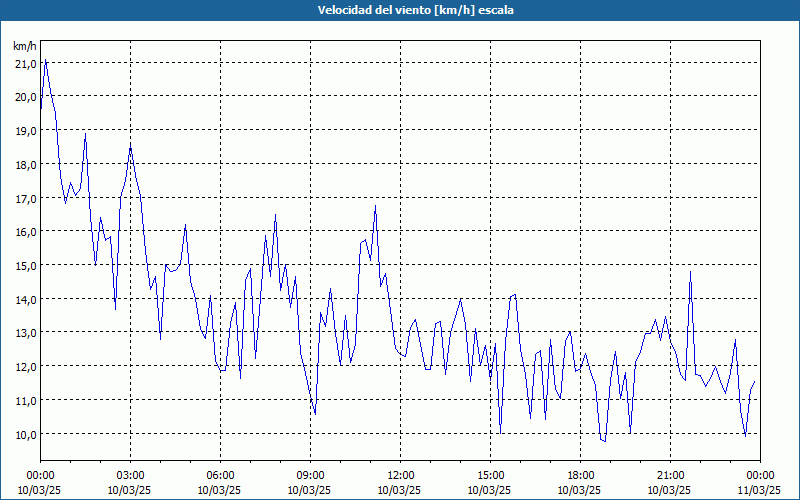Select the 14,0 y-axis value
The height and width of the screenshot is (500, 800).
(27, 299)
